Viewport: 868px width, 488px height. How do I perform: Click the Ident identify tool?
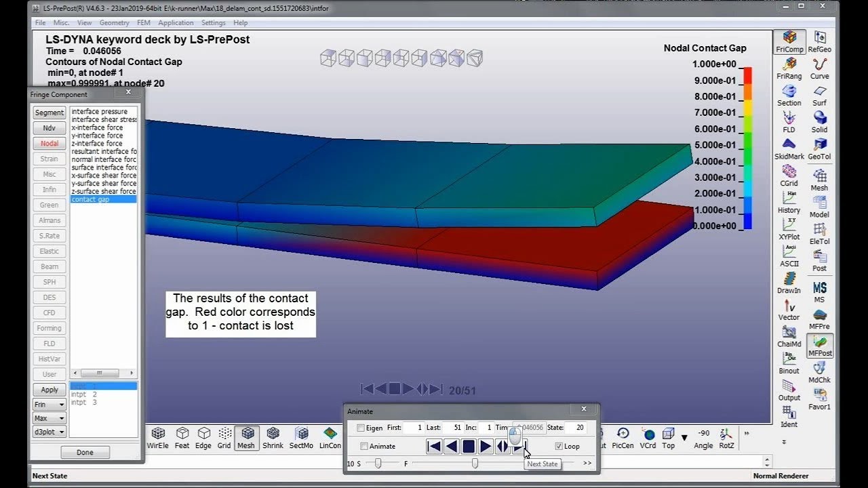789,416
